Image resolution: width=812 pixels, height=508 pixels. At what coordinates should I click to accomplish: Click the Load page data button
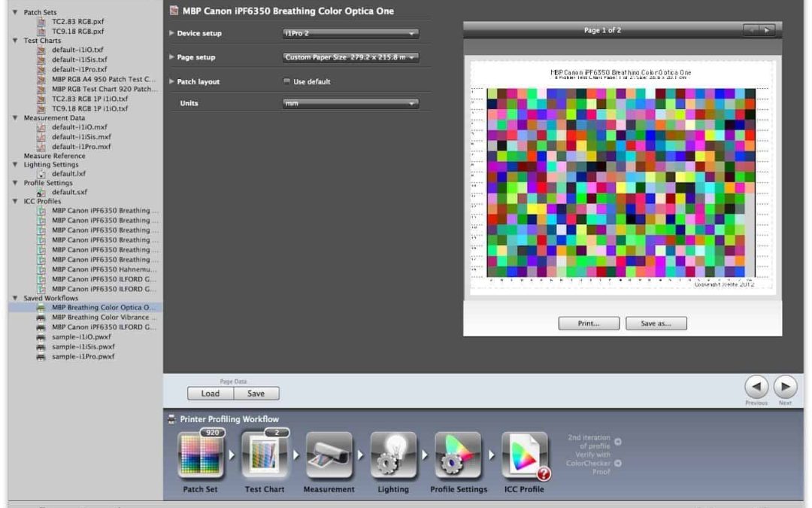coord(211,394)
